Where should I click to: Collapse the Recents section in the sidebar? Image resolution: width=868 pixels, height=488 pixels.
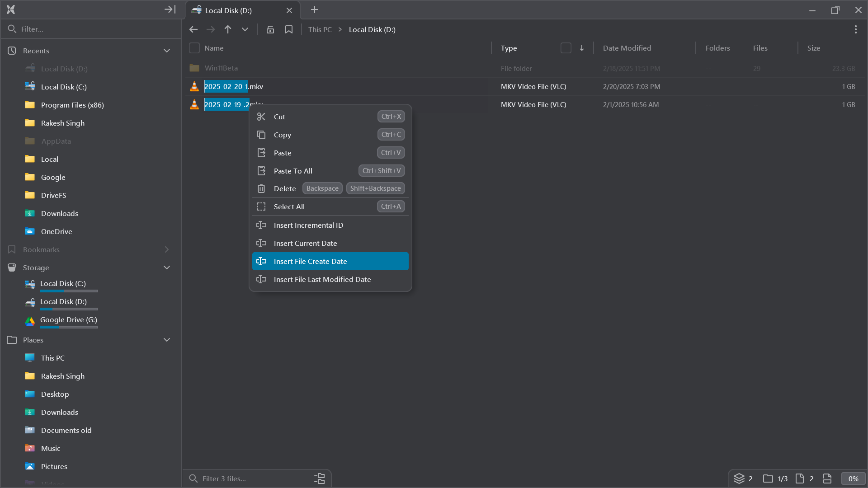coord(167,51)
